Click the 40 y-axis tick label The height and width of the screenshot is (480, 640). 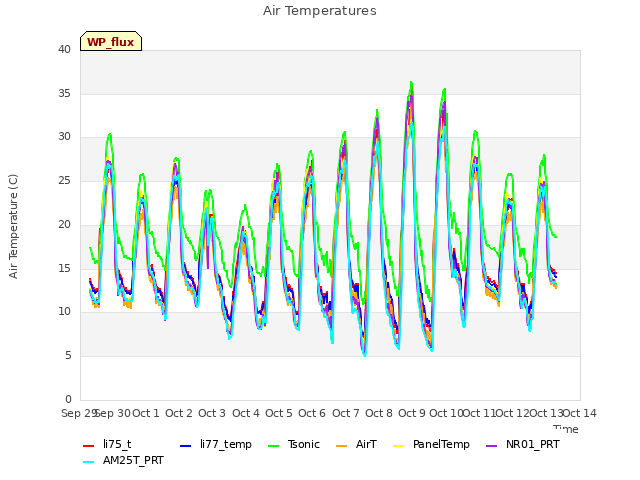(64, 50)
